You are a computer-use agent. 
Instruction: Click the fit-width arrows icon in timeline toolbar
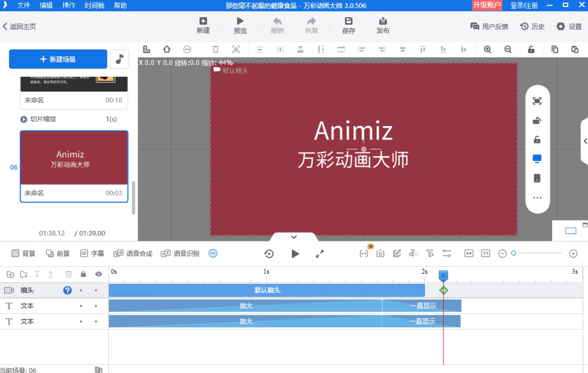pos(469,254)
